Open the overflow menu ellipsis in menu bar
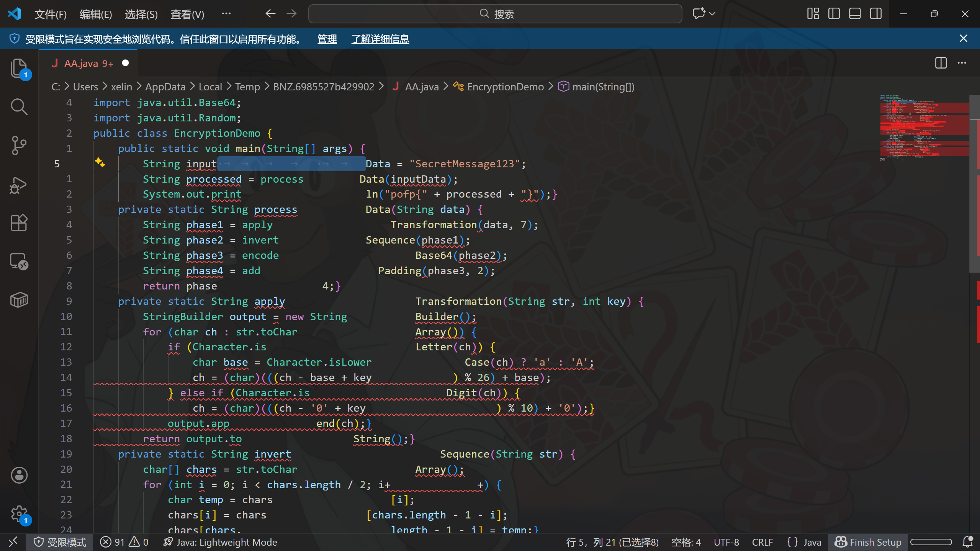 [226, 14]
